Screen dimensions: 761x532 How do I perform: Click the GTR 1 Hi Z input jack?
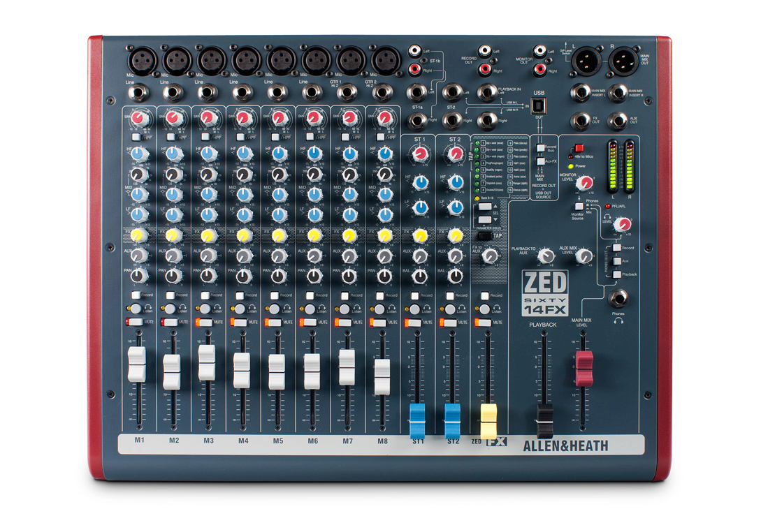tap(347, 92)
